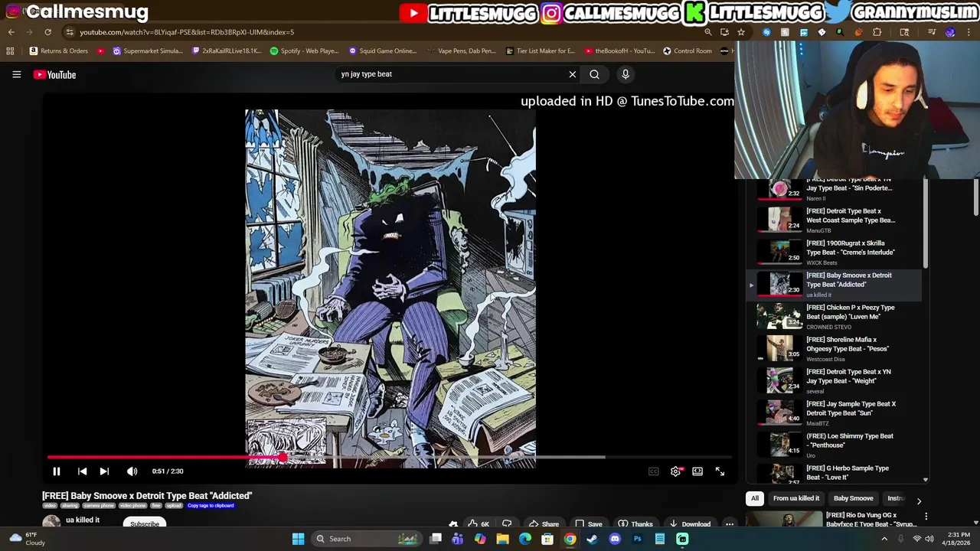The height and width of the screenshot is (551, 980).
Task: Bookmark this page with the star
Action: coord(741,32)
